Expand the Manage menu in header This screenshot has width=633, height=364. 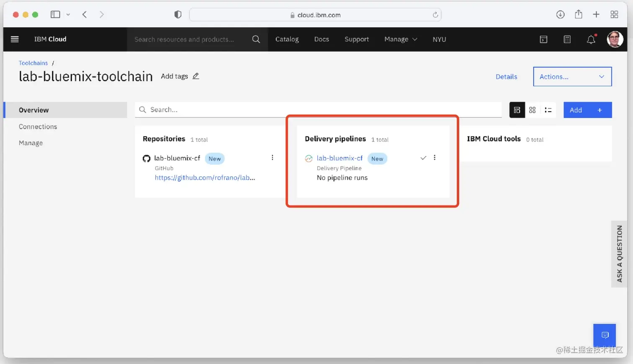point(401,39)
